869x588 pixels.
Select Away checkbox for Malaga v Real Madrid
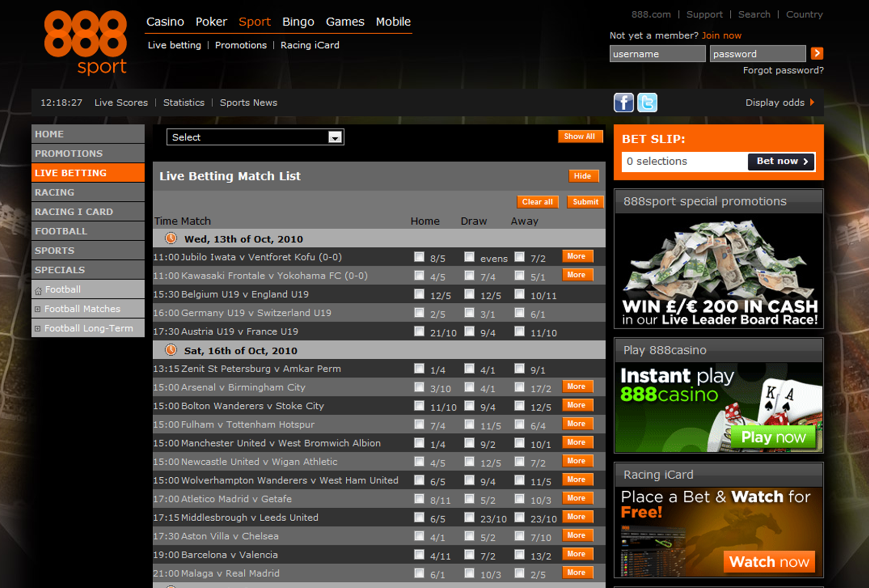tap(519, 573)
